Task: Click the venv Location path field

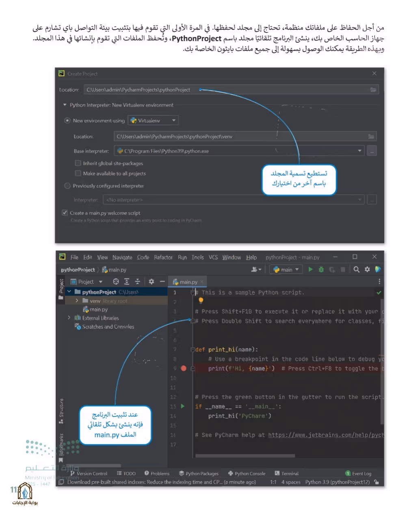Action: (245, 137)
